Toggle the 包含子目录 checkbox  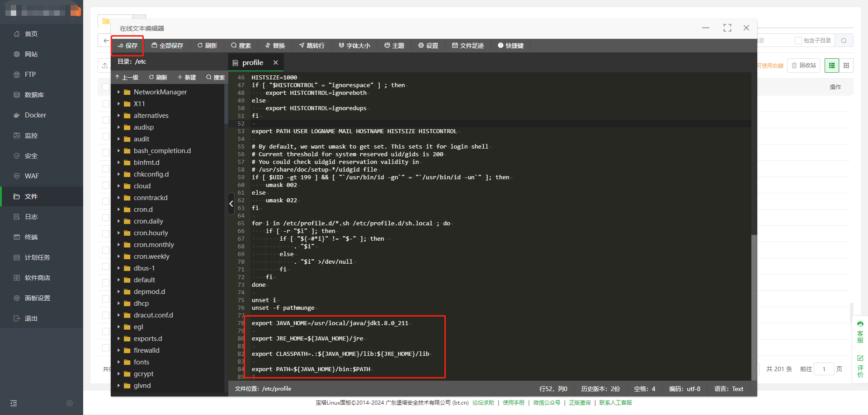798,41
